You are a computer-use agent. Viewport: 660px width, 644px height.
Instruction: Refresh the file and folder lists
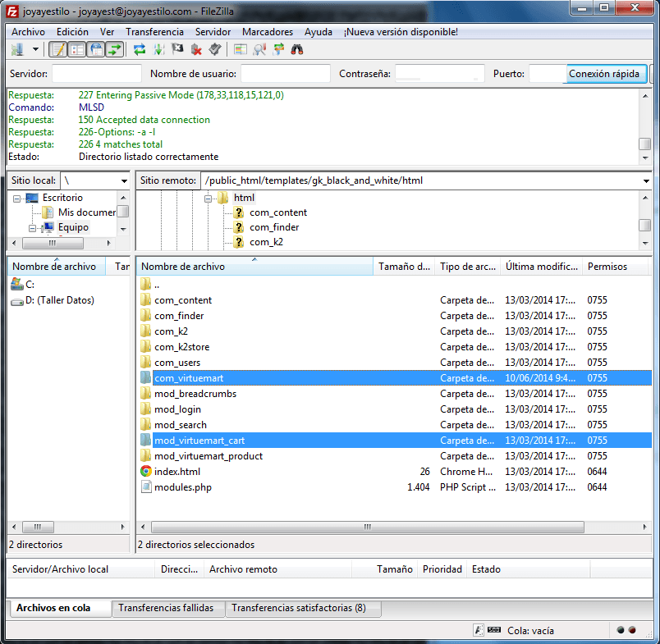tap(140, 50)
